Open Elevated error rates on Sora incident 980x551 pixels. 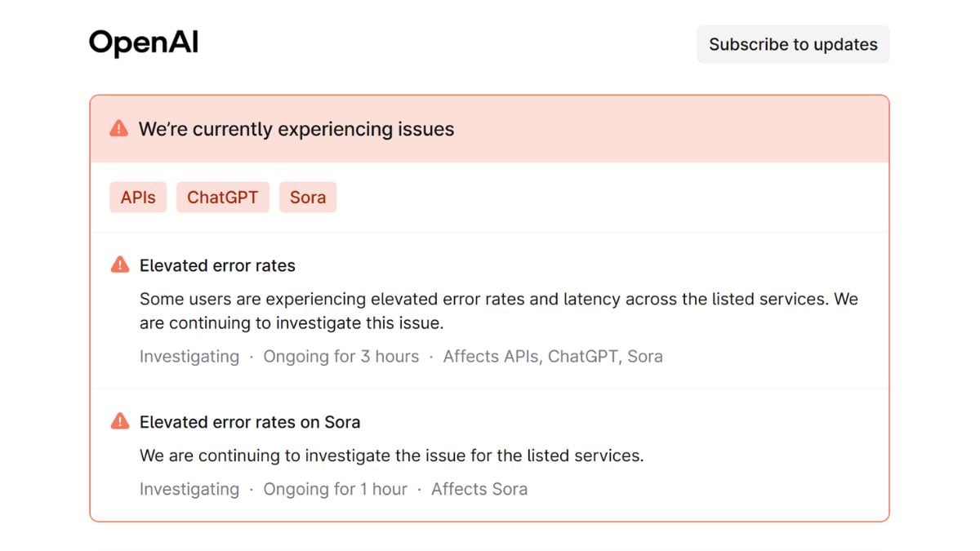click(x=250, y=422)
